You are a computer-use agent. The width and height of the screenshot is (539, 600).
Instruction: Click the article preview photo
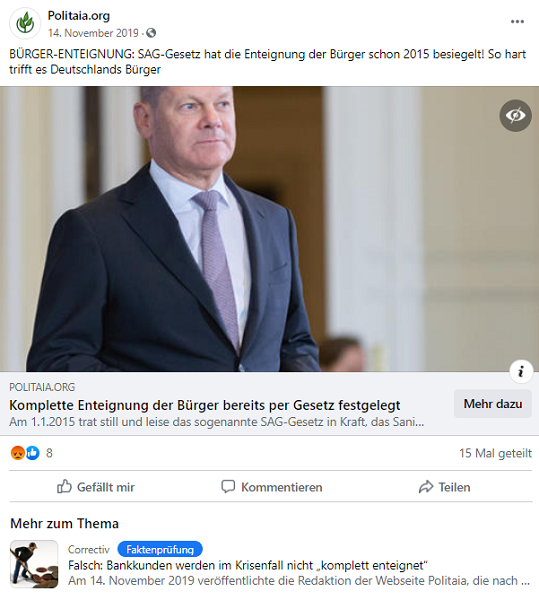coord(269,229)
